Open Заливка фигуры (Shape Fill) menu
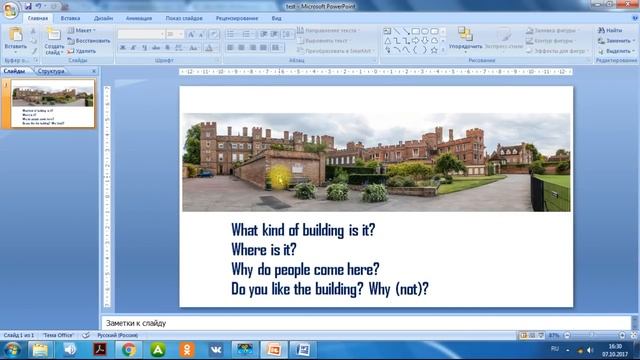The height and width of the screenshot is (360, 640). [552, 31]
